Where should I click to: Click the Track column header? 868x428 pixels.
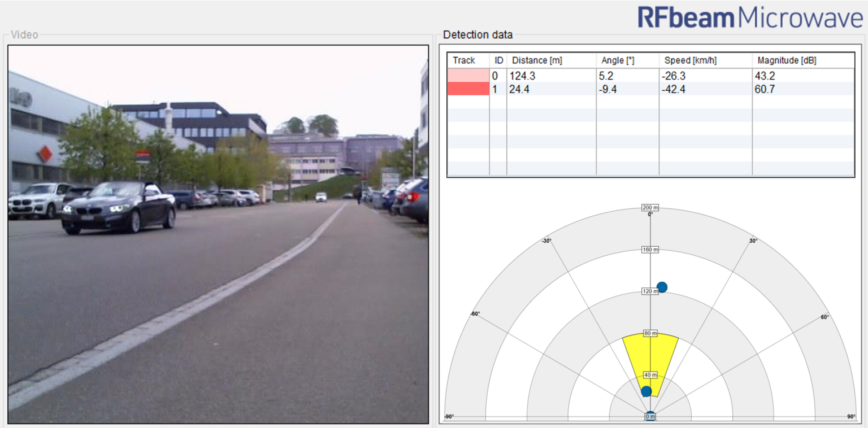(x=465, y=60)
